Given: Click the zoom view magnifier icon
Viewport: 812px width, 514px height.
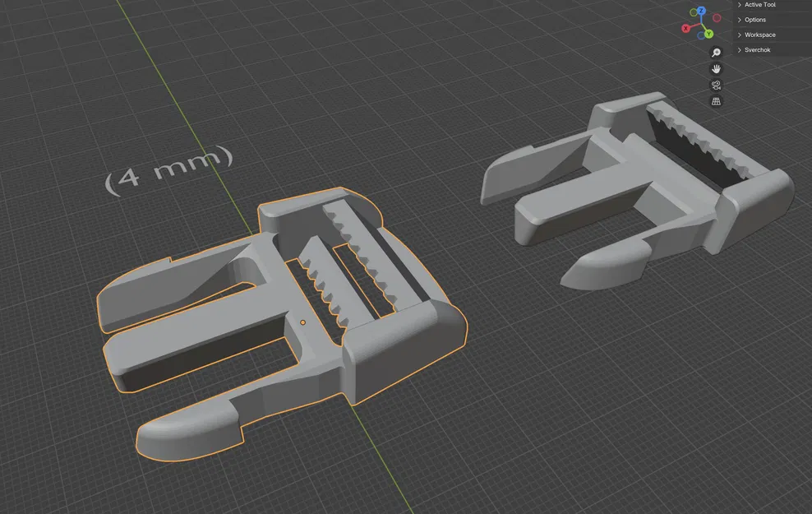Looking at the screenshot, I should [x=716, y=53].
